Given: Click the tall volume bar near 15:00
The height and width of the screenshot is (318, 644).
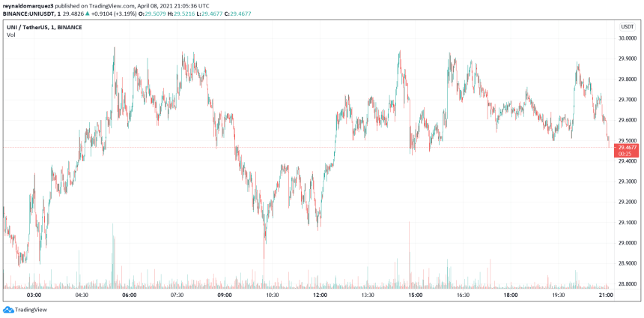Looking at the screenshot, I should pyautogui.click(x=409, y=255).
